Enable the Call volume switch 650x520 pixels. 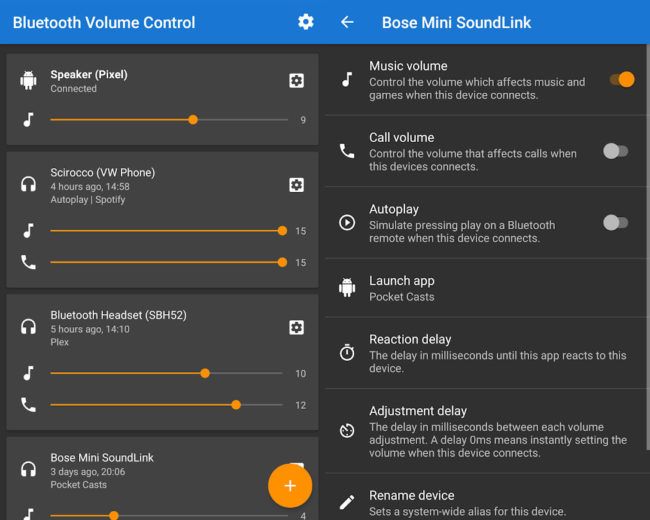point(616,151)
